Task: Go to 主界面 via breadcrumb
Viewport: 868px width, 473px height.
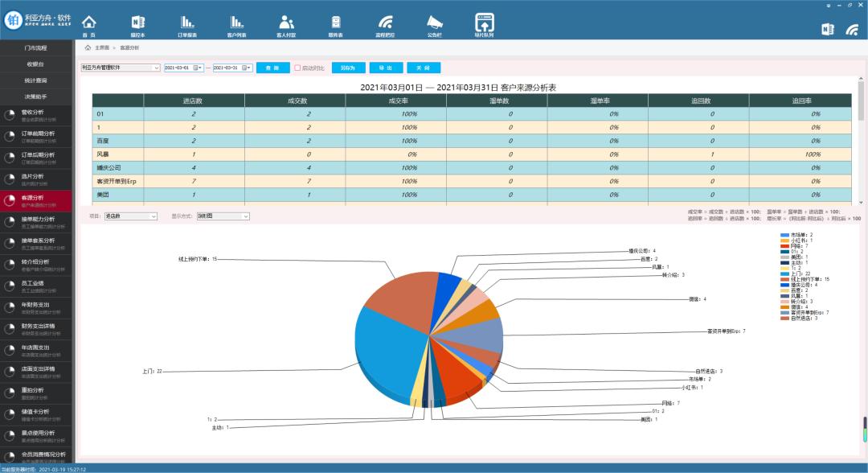Action: pos(102,47)
